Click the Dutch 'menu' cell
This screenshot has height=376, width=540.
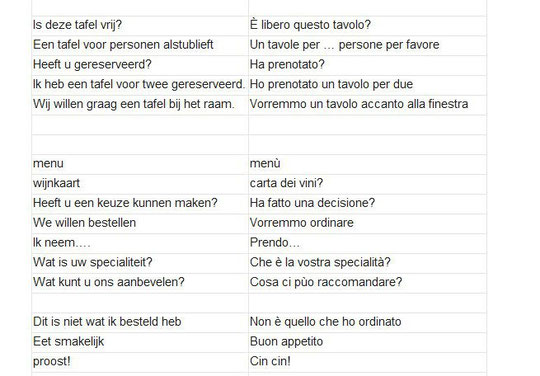140,164
